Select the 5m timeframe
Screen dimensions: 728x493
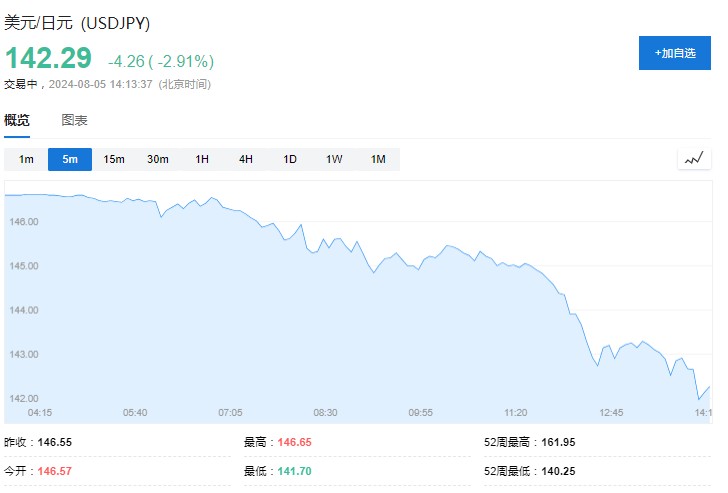pos(70,159)
